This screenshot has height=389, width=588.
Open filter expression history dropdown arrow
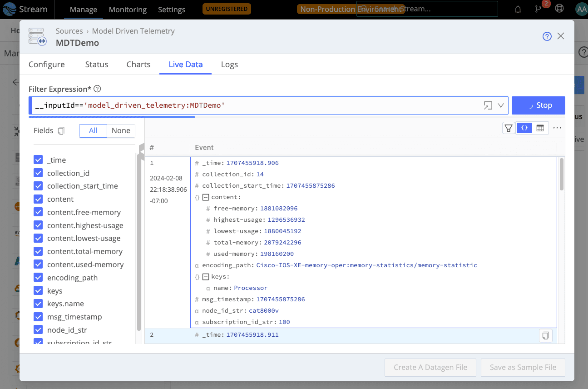point(501,105)
